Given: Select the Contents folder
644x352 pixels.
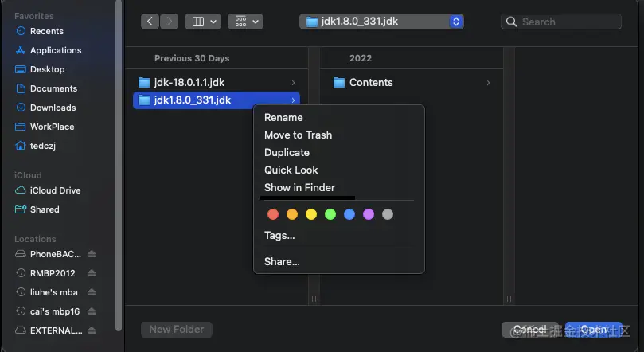Looking at the screenshot, I should (412, 83).
